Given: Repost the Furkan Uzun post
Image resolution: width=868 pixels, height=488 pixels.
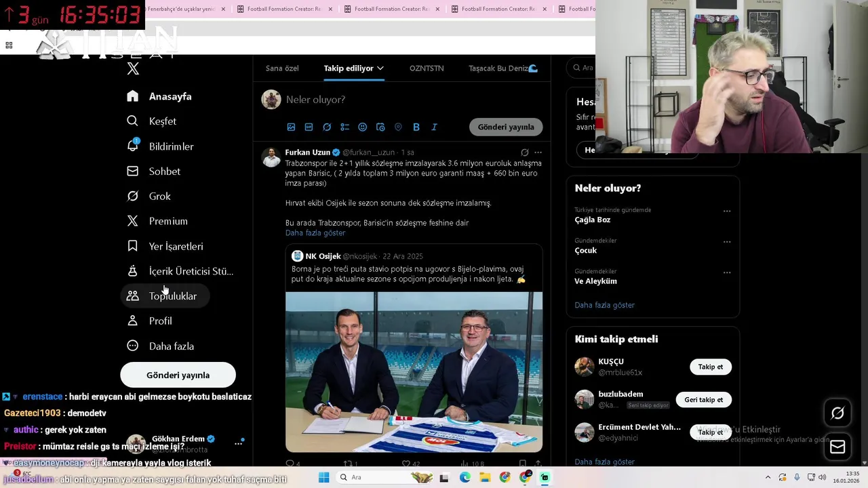Looking at the screenshot, I should tap(351, 464).
